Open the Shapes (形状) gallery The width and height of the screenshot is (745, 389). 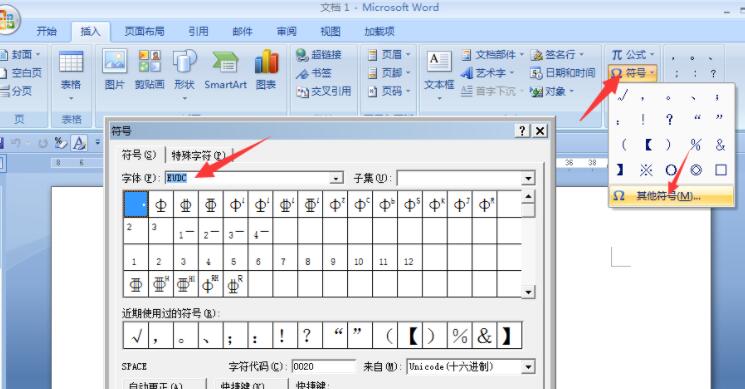(x=184, y=75)
